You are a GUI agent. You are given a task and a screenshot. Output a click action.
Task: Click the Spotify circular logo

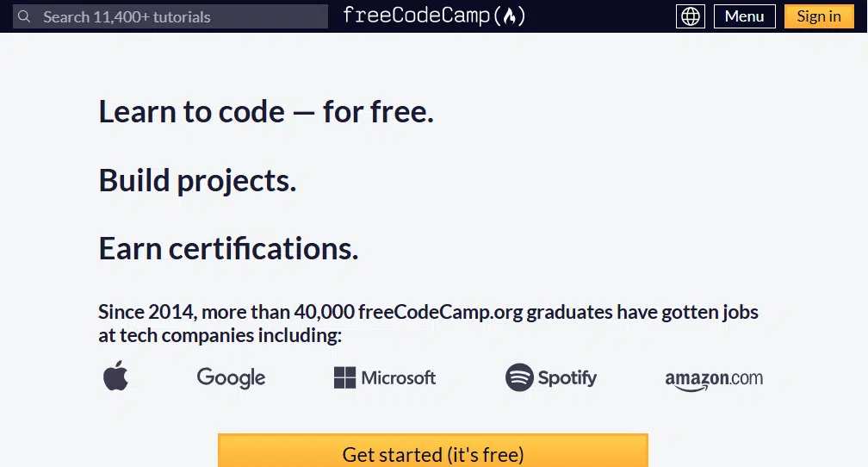point(519,377)
